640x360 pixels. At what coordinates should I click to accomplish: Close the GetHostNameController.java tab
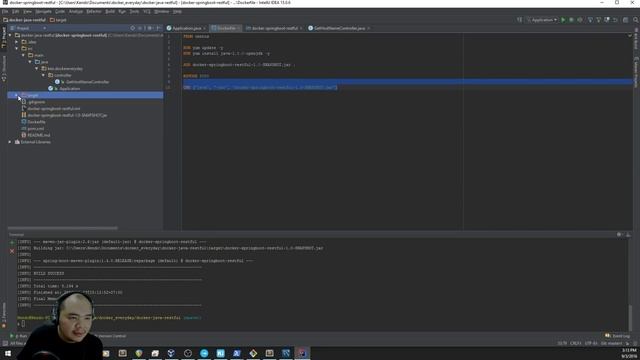(369, 29)
